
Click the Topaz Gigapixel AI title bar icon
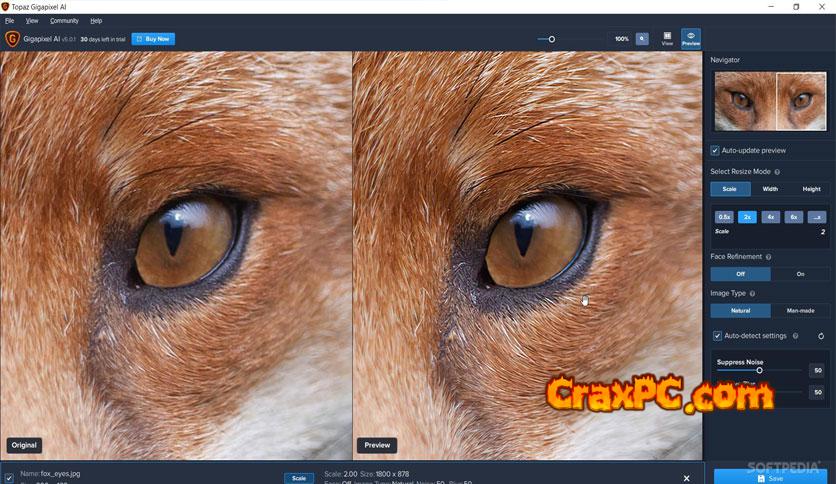pyautogui.click(x=5, y=7)
